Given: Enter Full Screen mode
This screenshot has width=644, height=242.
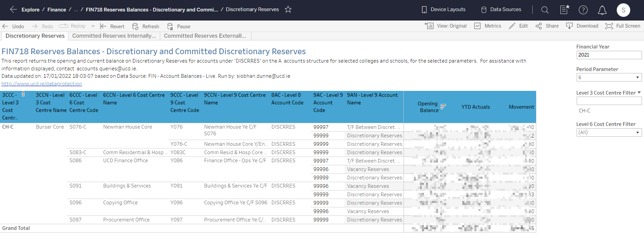Looking at the screenshot, I should click(622, 26).
